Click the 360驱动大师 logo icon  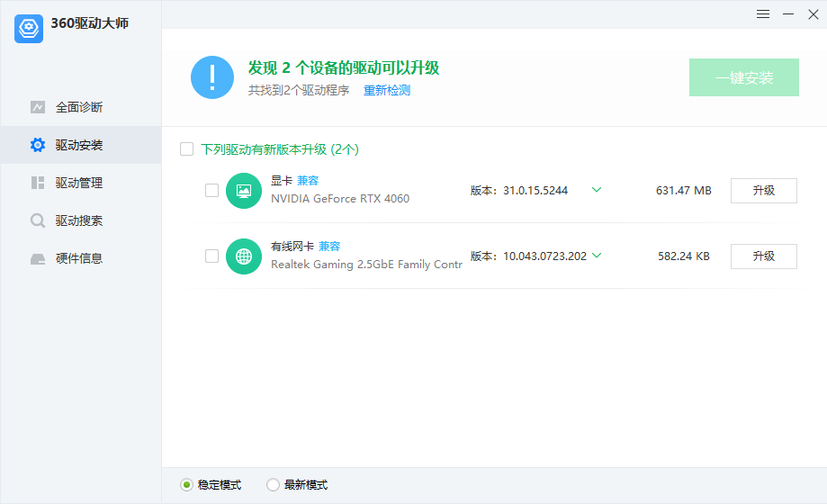tap(29, 29)
